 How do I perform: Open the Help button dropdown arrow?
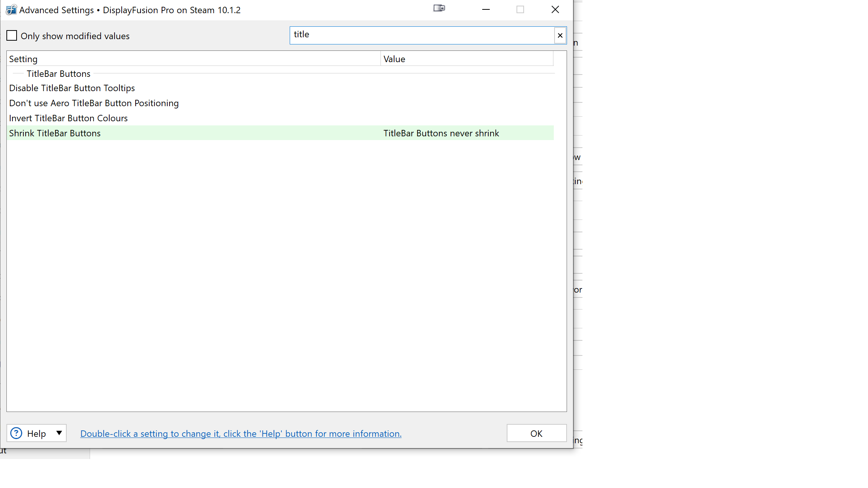(x=59, y=433)
